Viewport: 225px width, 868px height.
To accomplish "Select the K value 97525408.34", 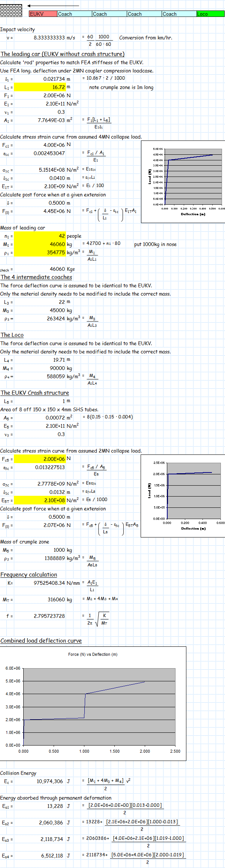I will 49,583.
